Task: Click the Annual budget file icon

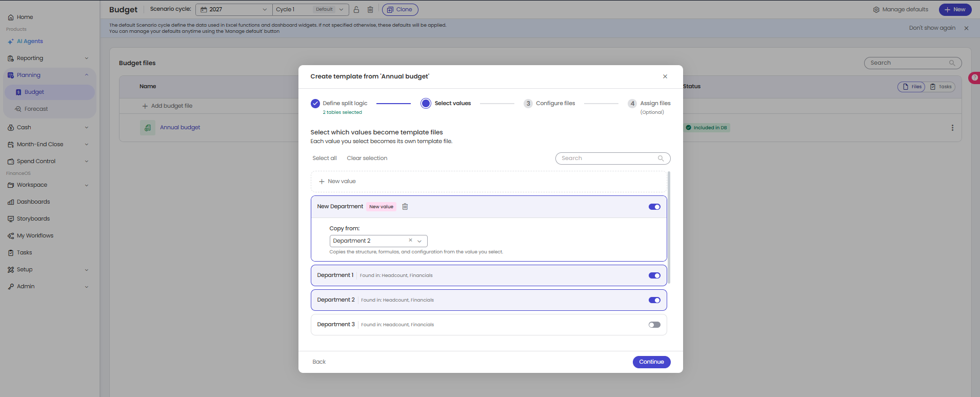Action: pos(148,128)
